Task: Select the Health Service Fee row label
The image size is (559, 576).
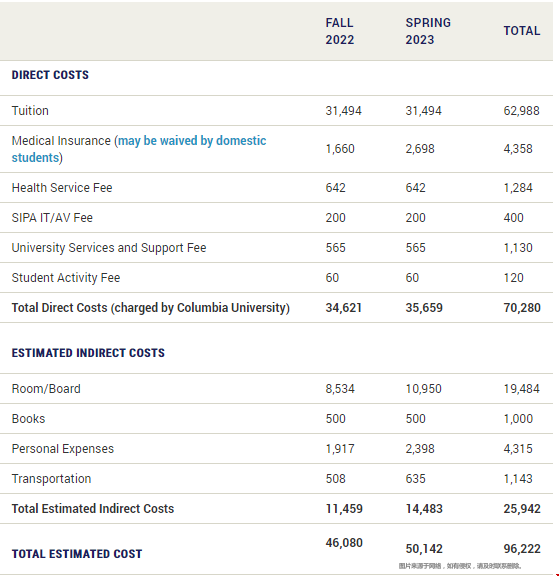Action: tap(62, 188)
